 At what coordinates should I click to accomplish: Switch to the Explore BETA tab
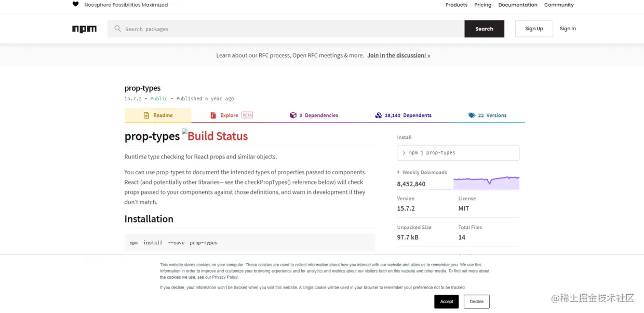click(x=231, y=115)
